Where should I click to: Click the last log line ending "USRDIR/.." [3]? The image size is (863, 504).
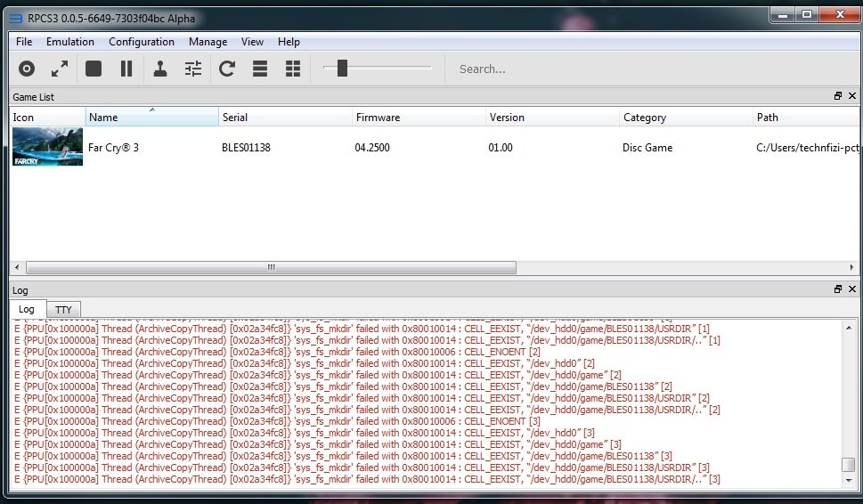coord(367,479)
